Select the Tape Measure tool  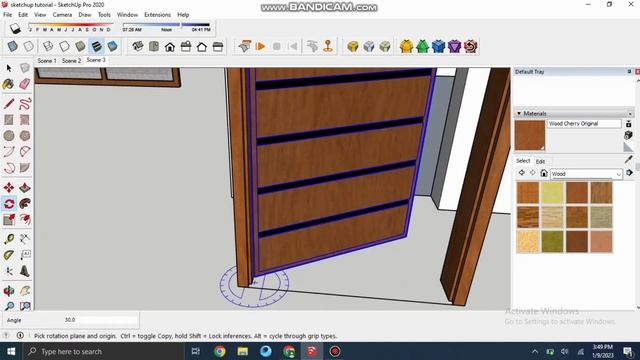[x=9, y=239]
